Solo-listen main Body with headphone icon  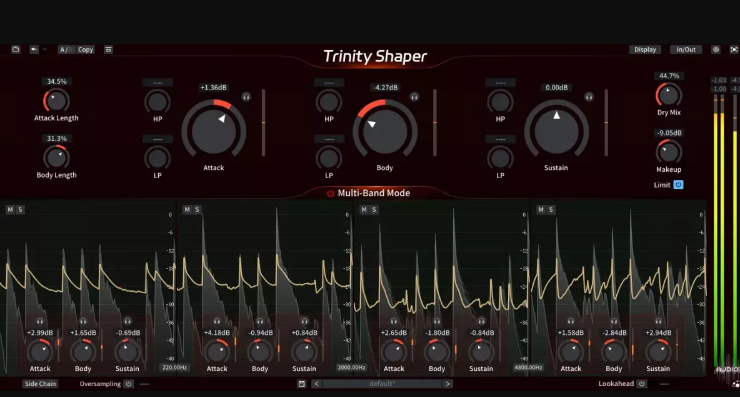[x=414, y=97]
